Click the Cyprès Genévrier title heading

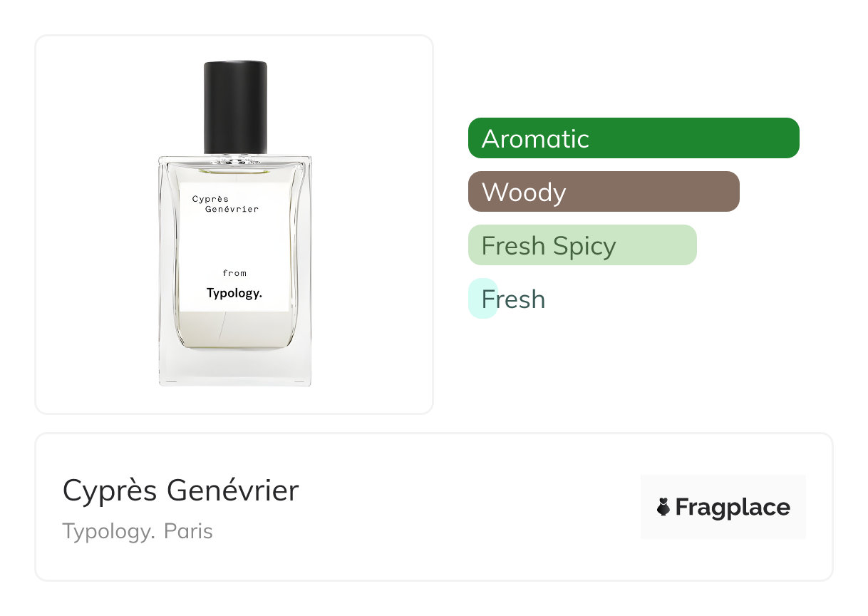pyautogui.click(x=180, y=491)
